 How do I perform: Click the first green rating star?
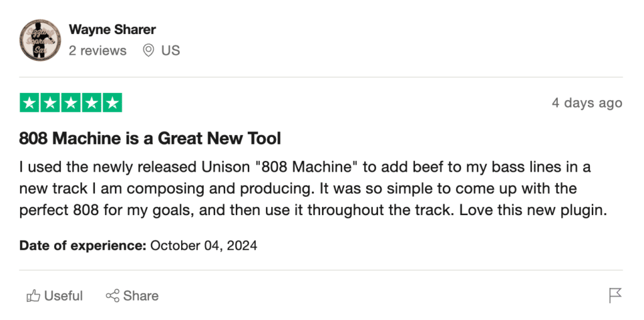tap(30, 102)
